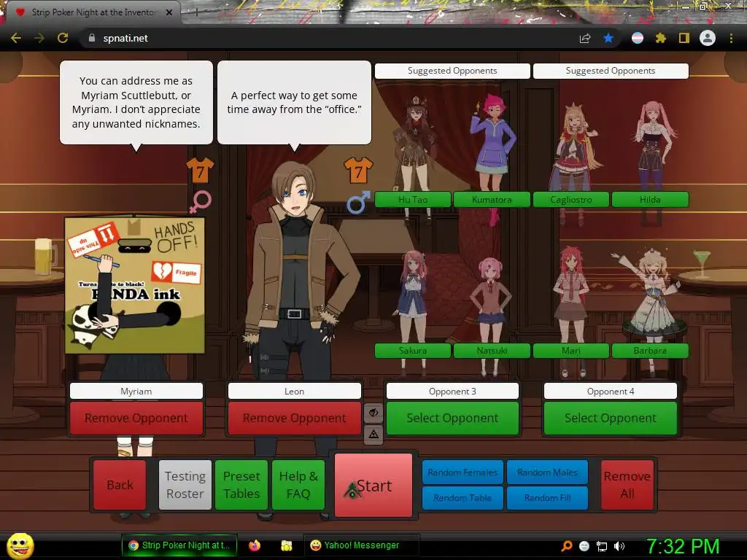Go back with the browser back arrow
The width and height of the screenshot is (747, 560).
click(x=16, y=38)
